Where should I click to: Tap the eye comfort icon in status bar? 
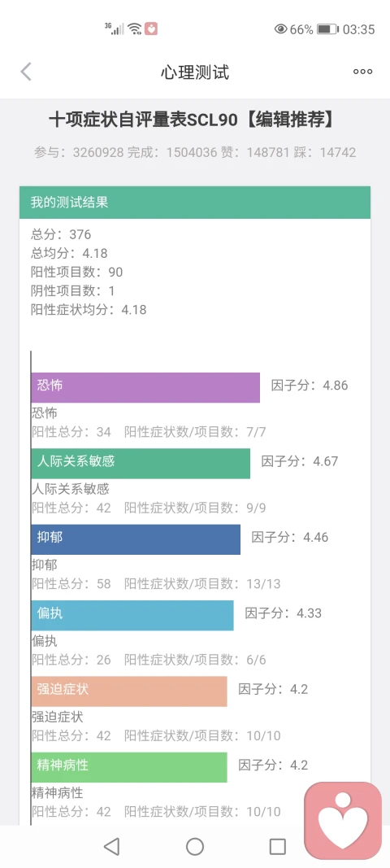tap(280, 29)
